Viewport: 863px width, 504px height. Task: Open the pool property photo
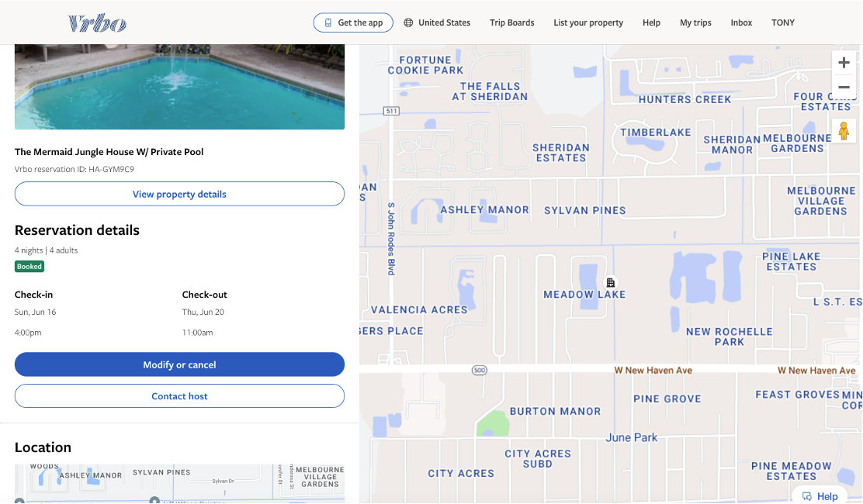[179, 87]
